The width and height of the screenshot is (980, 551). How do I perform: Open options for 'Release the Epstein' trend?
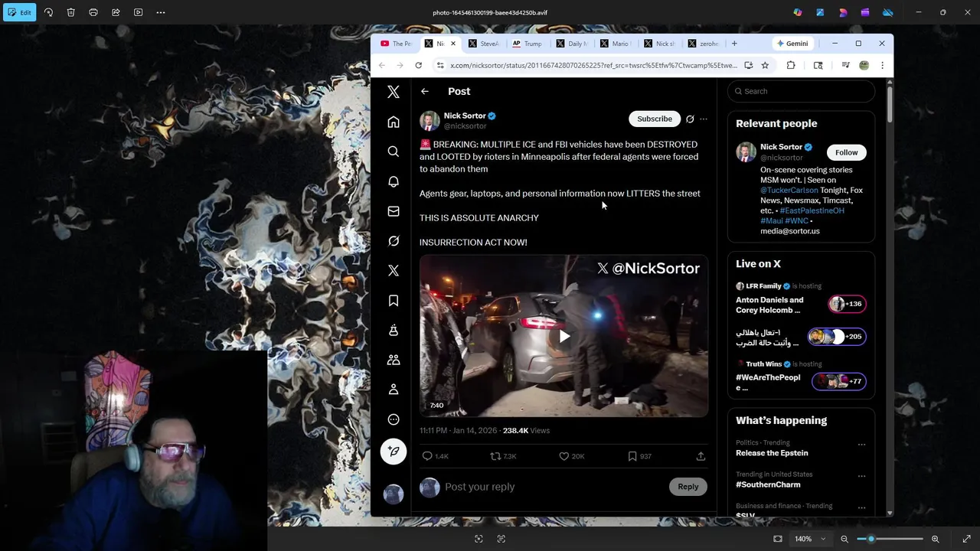pos(861,445)
